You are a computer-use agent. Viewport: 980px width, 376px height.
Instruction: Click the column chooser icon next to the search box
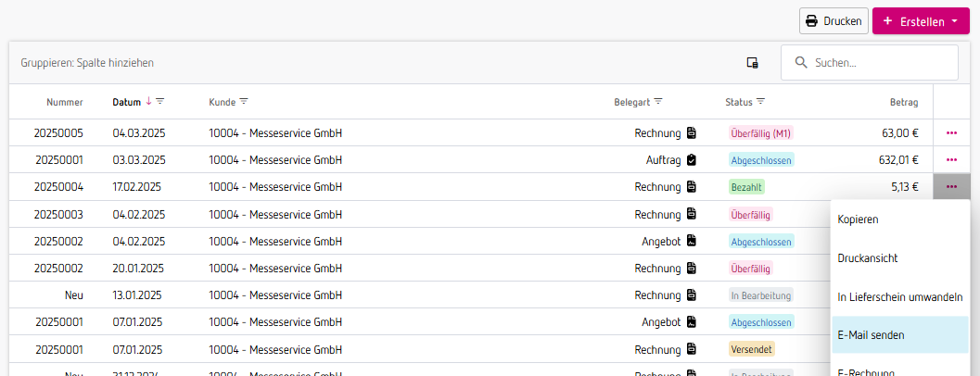(x=753, y=62)
